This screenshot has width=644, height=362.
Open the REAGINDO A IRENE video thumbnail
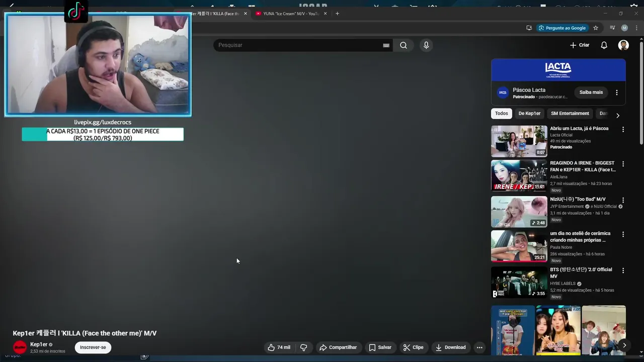coord(519,175)
